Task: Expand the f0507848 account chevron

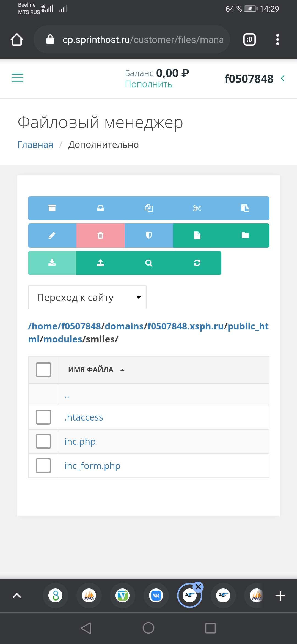Action: click(x=283, y=78)
